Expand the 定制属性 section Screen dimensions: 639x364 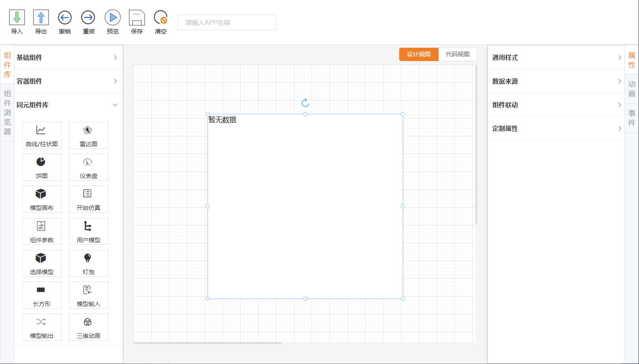point(556,128)
